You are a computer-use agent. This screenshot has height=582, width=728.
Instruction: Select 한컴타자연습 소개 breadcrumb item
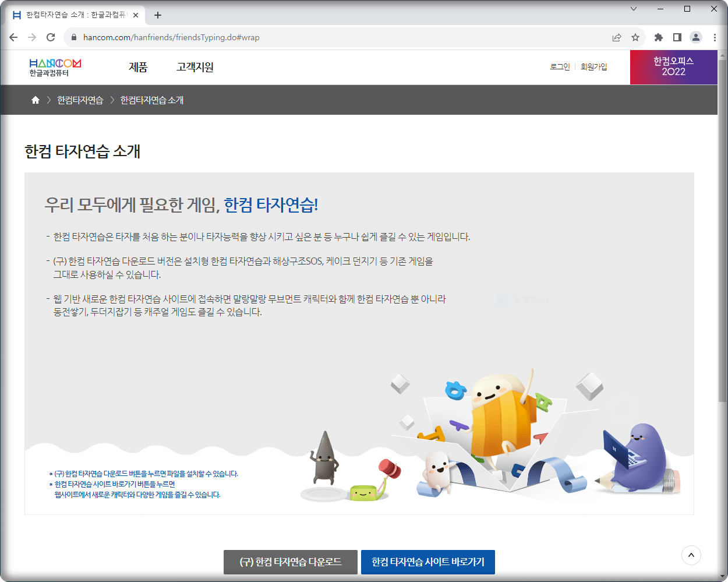(152, 100)
